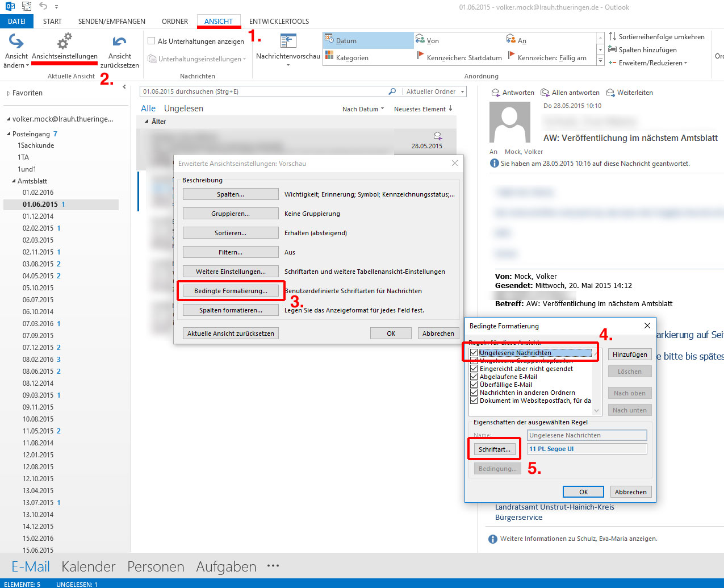The image size is (724, 588).
Task: Click the Schriftart button
Action: [x=495, y=449]
